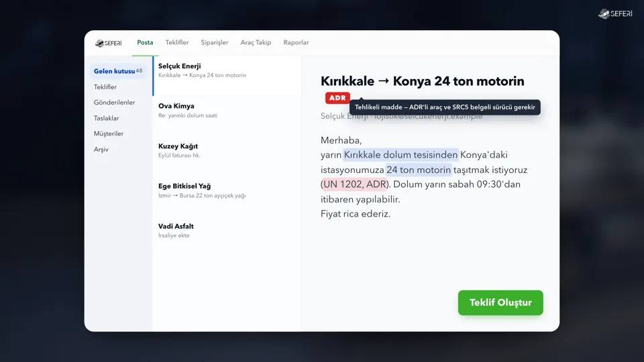Click the message title Kırıkkale → Konya 24 ton motorin
This screenshot has width=644, height=362.
point(422,81)
